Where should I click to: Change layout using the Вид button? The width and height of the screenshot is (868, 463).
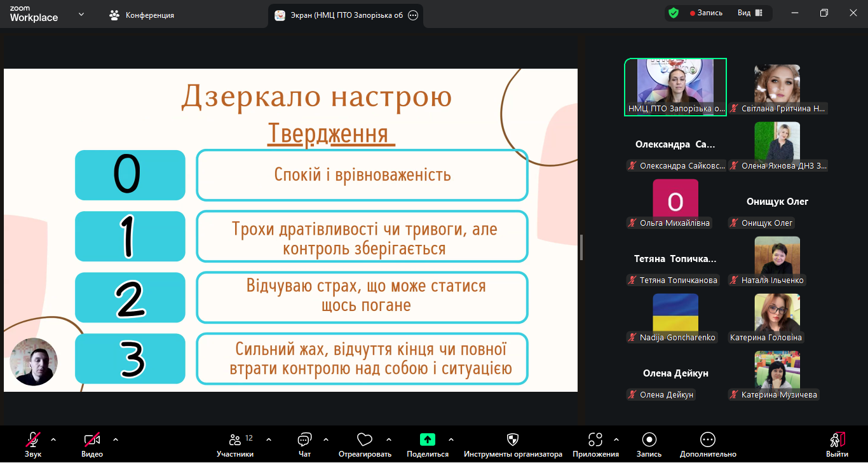point(750,13)
